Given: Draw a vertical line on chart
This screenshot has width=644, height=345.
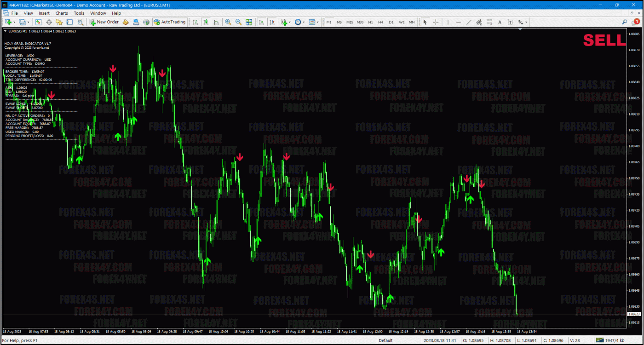Looking at the screenshot, I should (x=448, y=22).
